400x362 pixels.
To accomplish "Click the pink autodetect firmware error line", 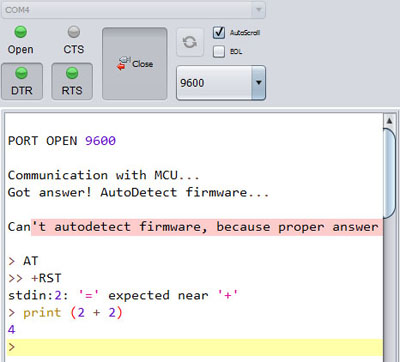I will (195, 227).
